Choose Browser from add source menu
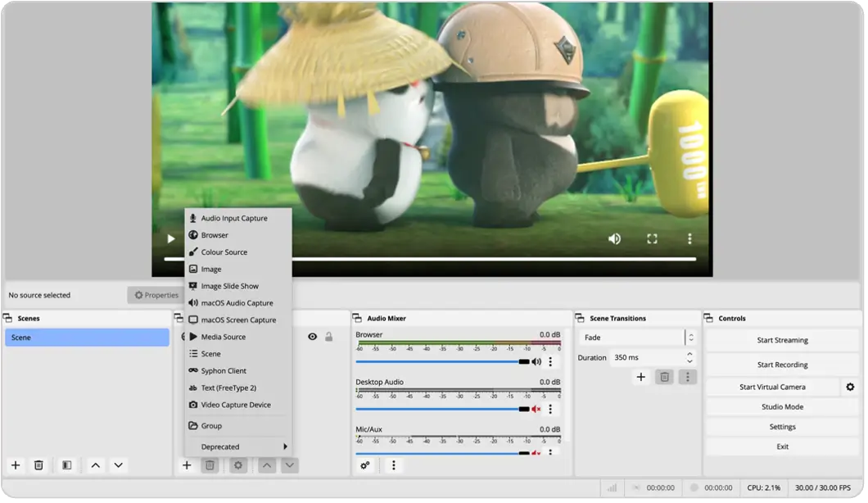 (x=238, y=235)
